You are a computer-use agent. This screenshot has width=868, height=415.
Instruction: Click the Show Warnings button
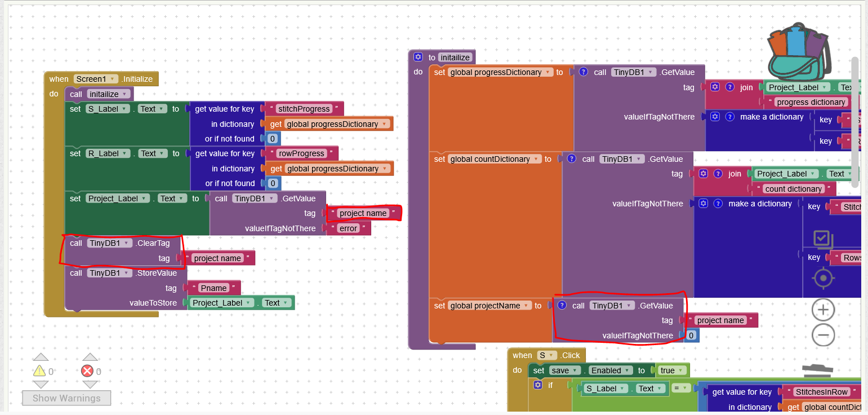[x=66, y=398]
